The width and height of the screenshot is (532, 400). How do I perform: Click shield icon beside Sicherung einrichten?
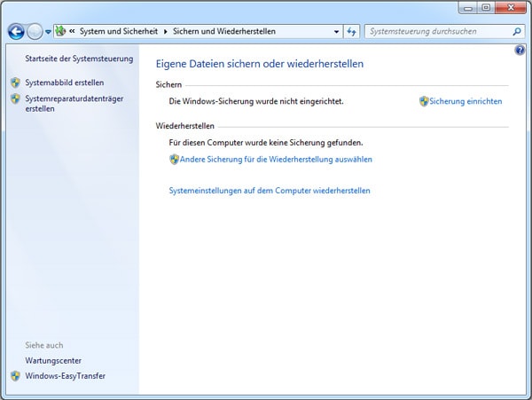tap(424, 101)
